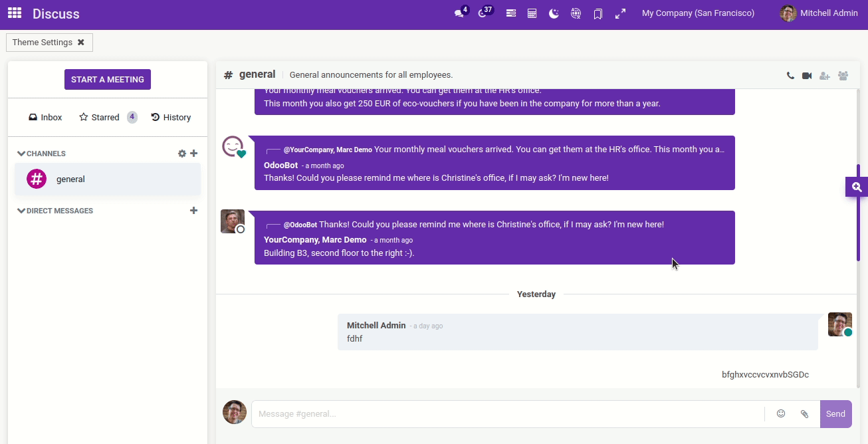The image size is (868, 444).
Task: Click the stacked-bars icon in top bar
Action: coord(511,13)
